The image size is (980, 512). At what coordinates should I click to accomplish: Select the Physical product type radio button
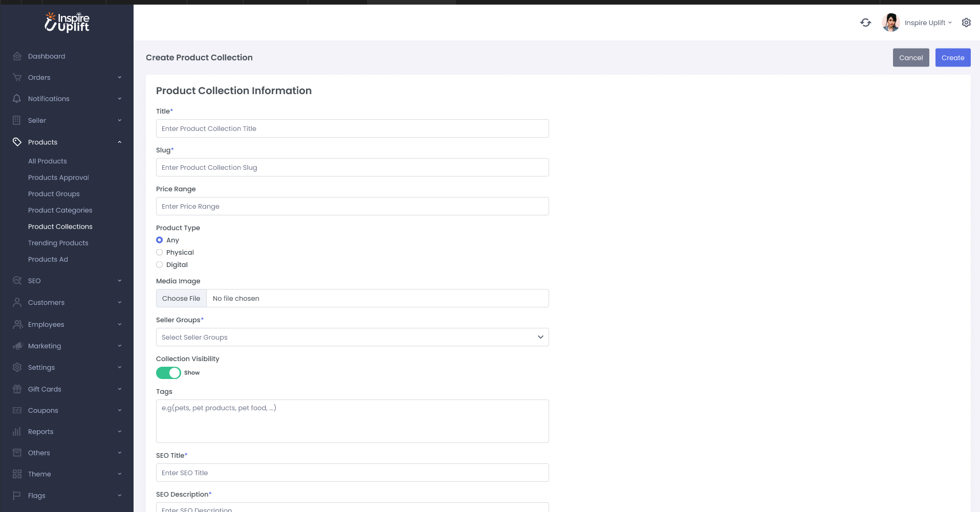click(160, 253)
